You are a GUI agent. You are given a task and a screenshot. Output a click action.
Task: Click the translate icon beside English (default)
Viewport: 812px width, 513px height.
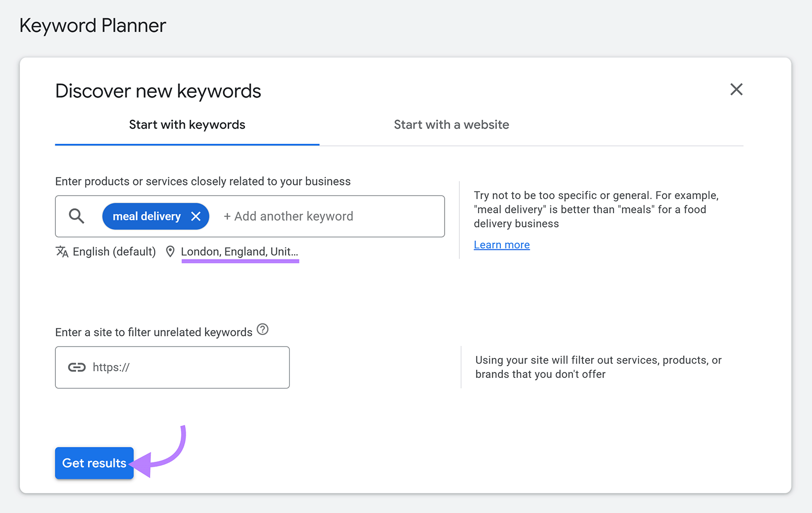coord(61,251)
